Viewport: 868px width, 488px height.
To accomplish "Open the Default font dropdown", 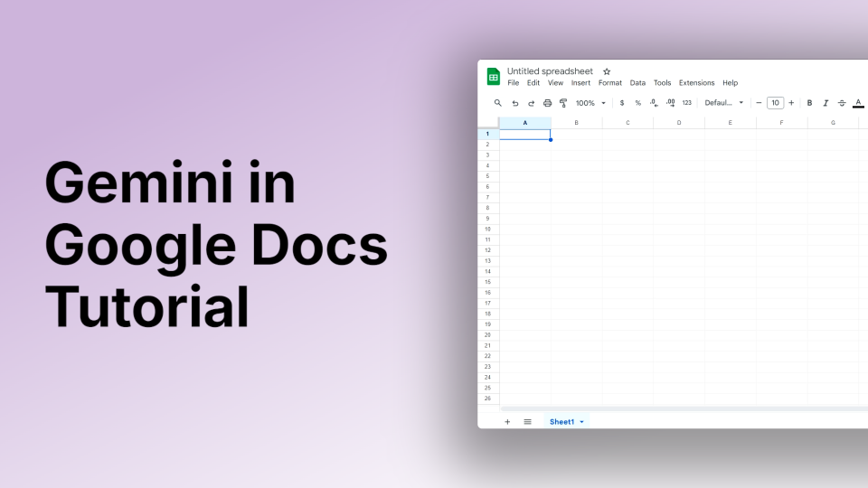I will tap(723, 103).
